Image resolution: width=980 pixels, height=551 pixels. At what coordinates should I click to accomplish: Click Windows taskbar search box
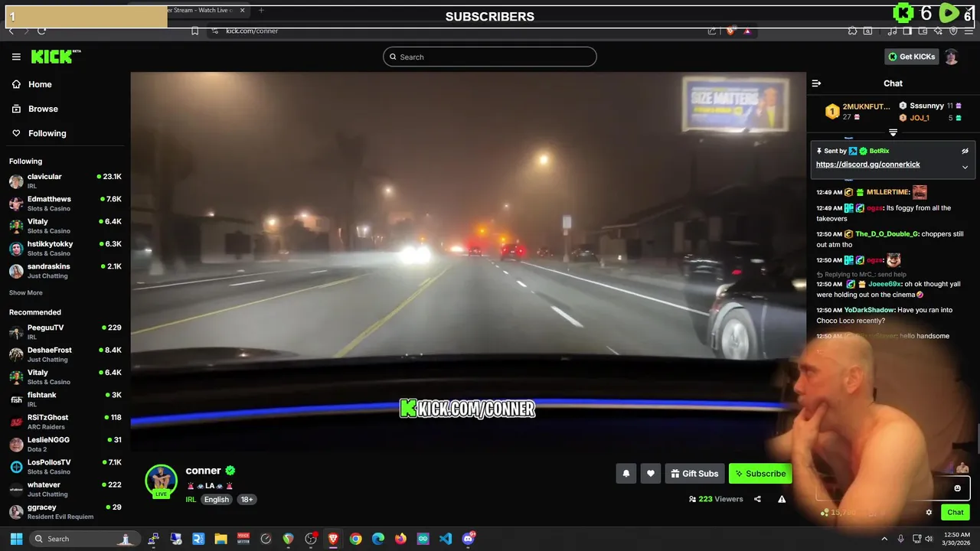(x=85, y=539)
